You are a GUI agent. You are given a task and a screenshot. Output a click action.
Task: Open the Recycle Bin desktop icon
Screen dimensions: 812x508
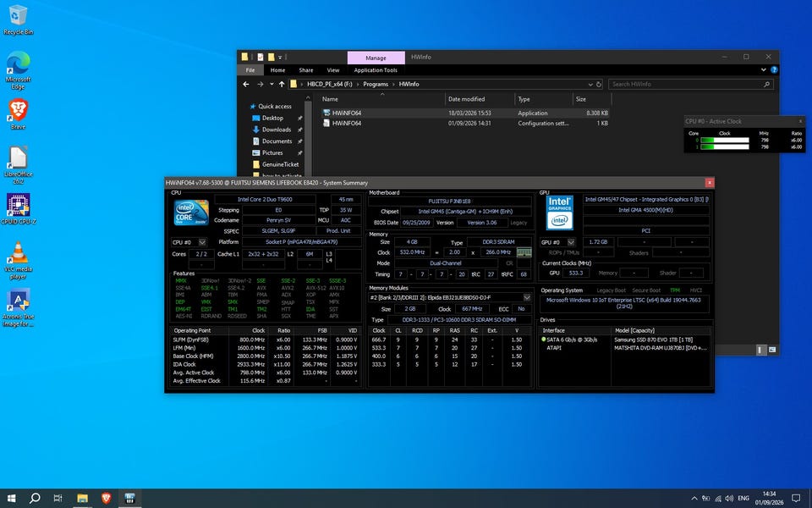coord(18,20)
